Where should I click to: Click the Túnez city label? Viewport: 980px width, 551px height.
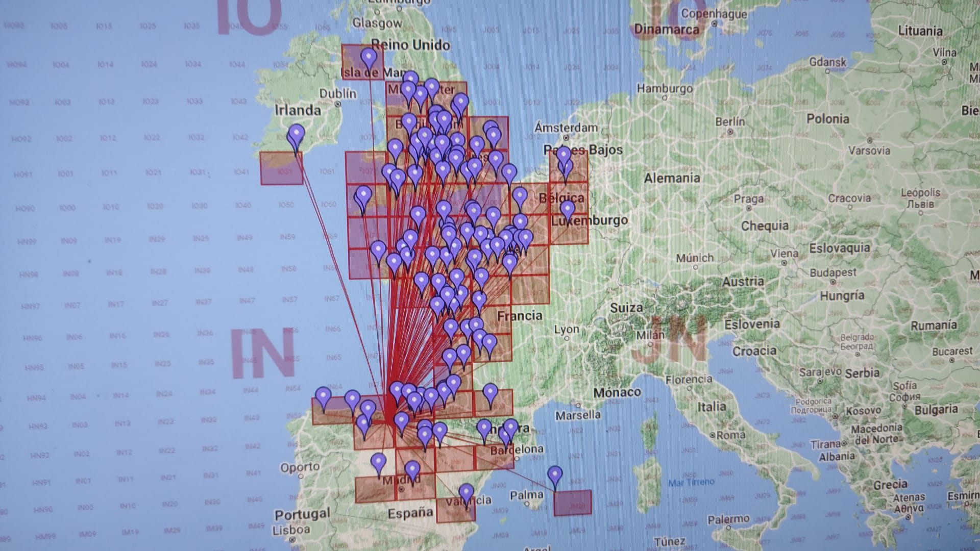coord(670,541)
